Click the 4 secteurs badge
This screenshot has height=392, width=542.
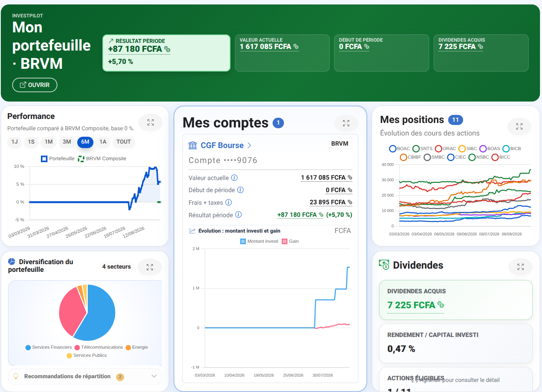tap(116, 267)
